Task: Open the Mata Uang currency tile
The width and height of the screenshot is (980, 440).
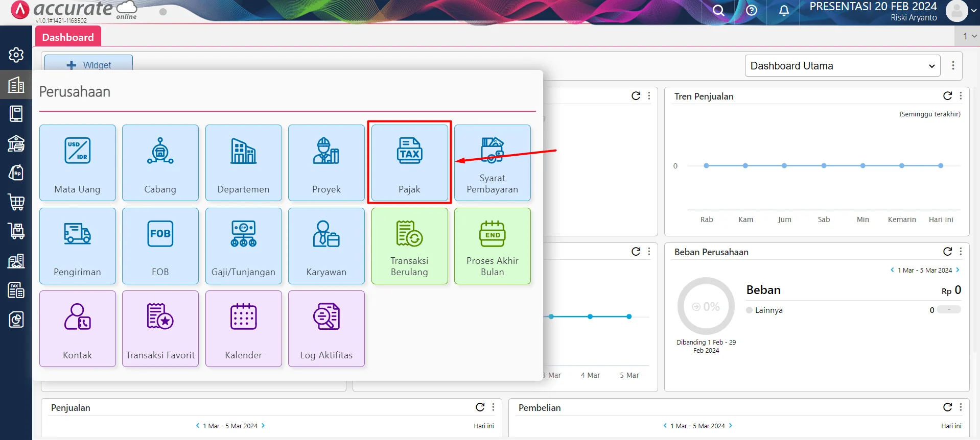Action: pos(78,162)
